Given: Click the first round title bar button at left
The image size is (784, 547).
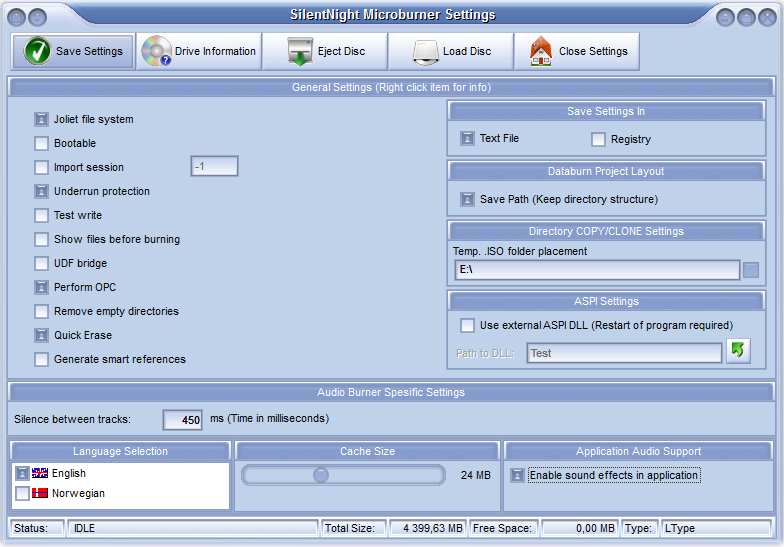Looking at the screenshot, I should [x=16, y=18].
